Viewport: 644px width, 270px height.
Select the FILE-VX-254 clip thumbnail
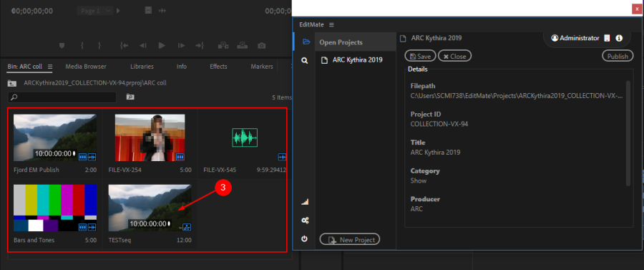click(x=150, y=138)
